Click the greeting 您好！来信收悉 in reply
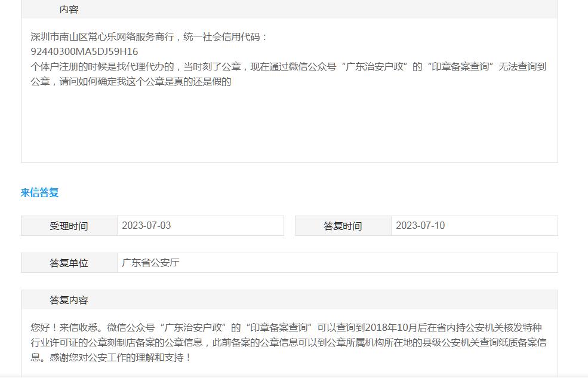 tap(66, 328)
